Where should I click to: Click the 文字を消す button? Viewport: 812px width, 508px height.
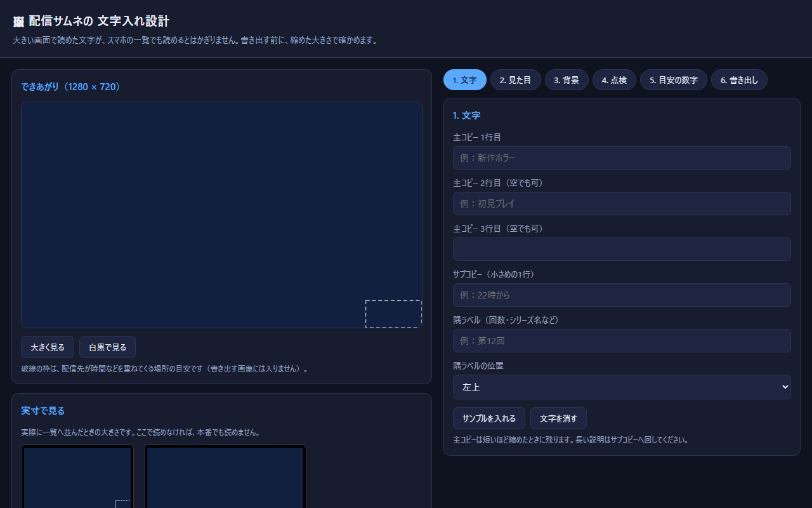click(x=558, y=418)
